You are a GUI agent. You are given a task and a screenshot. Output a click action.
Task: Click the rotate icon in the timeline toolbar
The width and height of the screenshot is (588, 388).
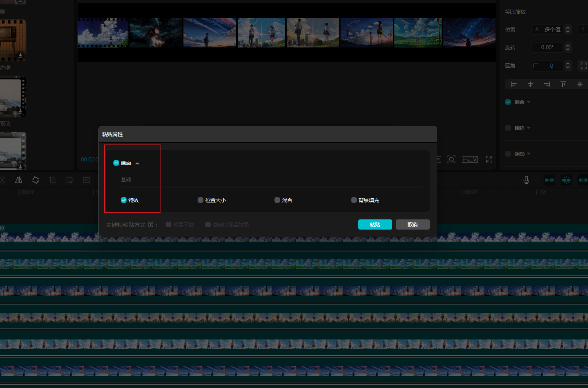(35, 180)
